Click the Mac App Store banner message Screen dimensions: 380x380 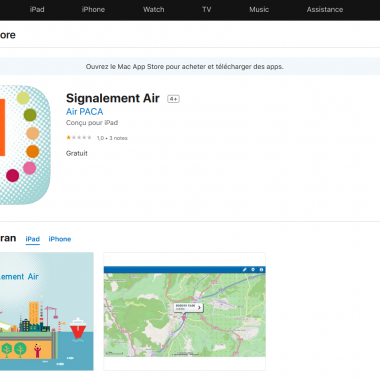tap(184, 66)
